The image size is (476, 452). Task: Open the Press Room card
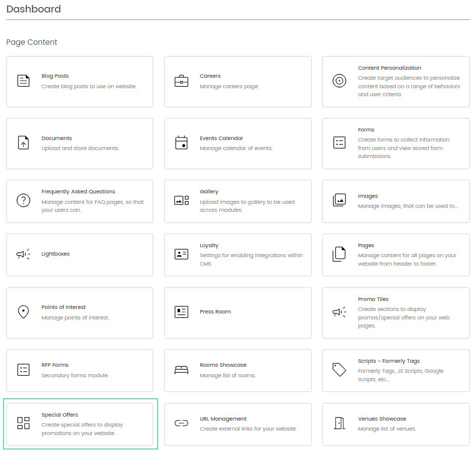point(238,312)
